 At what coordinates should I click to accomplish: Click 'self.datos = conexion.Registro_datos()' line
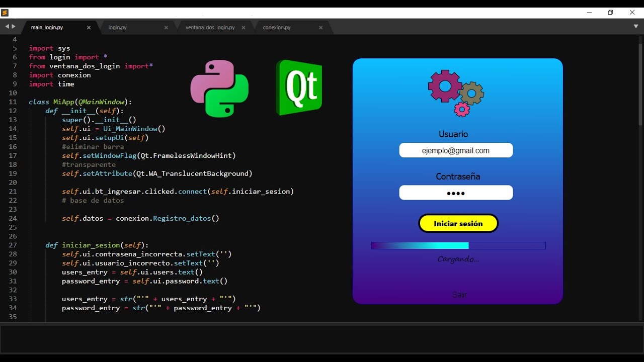(x=141, y=218)
